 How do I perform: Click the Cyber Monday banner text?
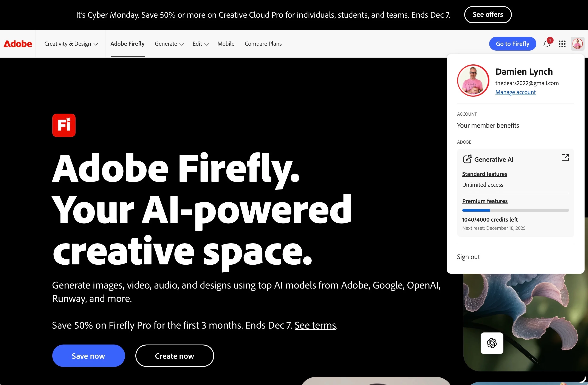click(x=263, y=15)
